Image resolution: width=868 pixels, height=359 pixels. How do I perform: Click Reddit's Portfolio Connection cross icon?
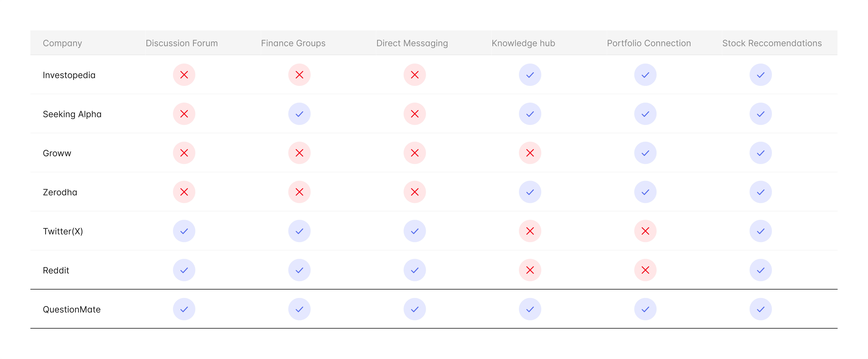point(645,270)
